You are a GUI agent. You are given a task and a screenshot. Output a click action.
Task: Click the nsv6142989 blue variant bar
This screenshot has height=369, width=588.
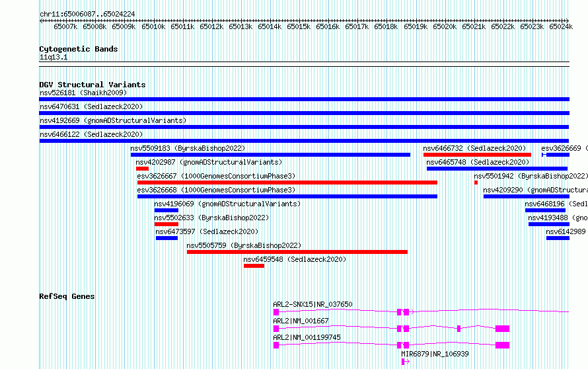pyautogui.click(x=558, y=238)
